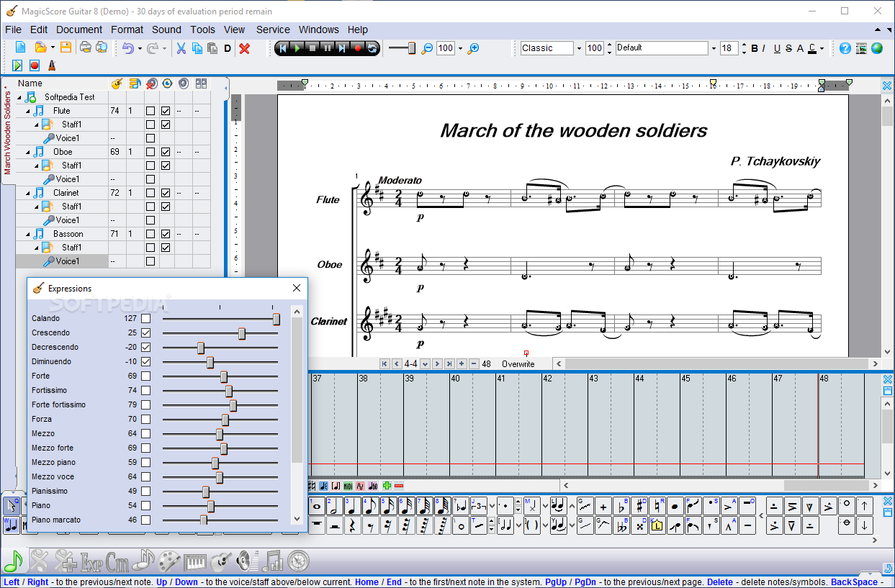Select the March Wooden Soldiers vertical tab
895x588 pixels.
coord(7,132)
